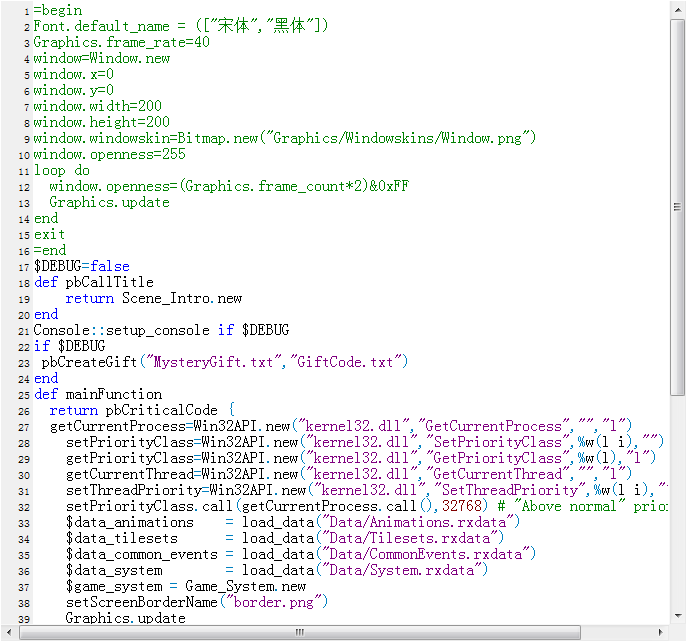This screenshot has width=687, height=642.
Task: Click the setScreenBorderName line
Action: 197,602
